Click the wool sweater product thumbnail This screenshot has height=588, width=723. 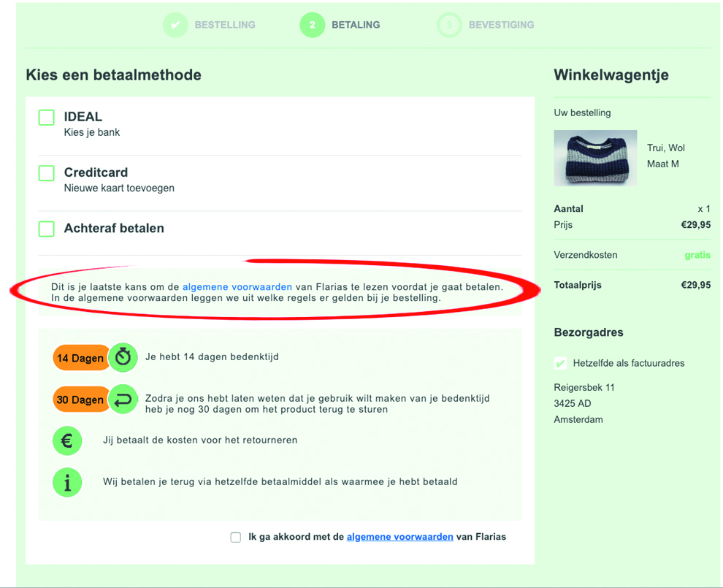tap(595, 158)
